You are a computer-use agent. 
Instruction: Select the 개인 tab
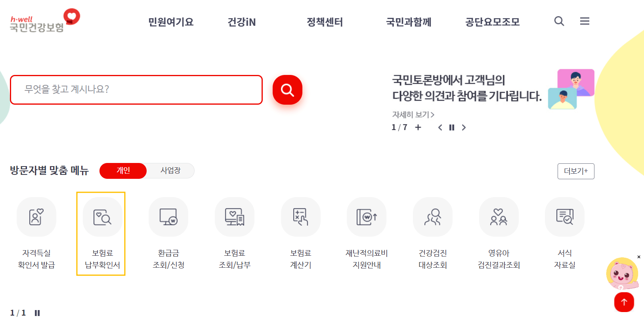click(123, 170)
